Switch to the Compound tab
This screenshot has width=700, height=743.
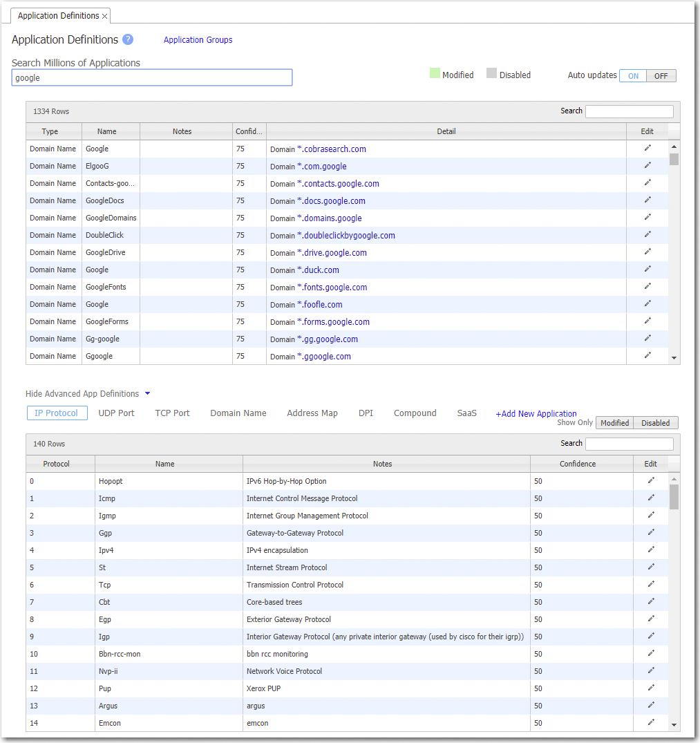[x=415, y=413]
